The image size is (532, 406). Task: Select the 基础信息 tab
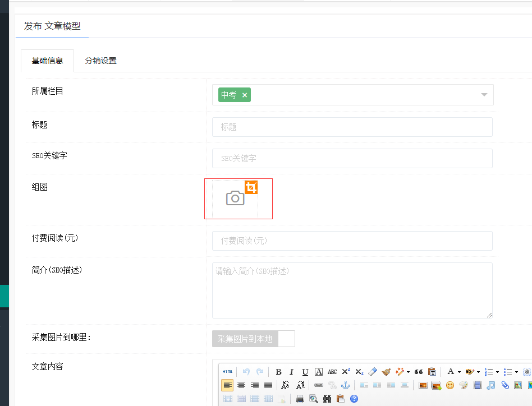(x=48, y=61)
